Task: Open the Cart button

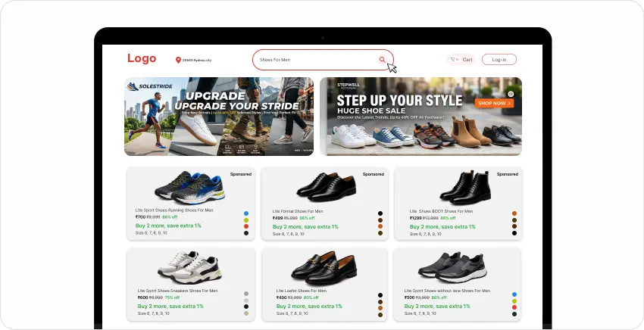Action: [461, 60]
